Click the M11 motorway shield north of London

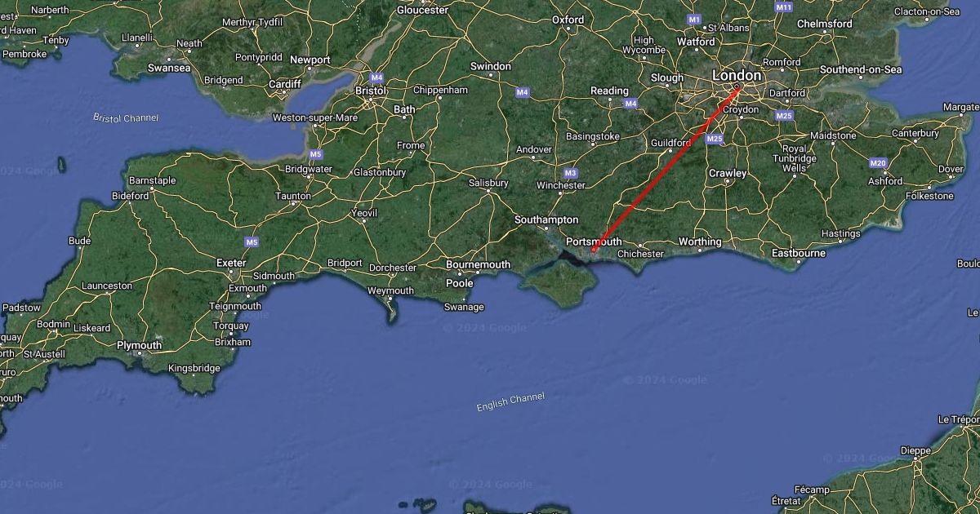pos(784,7)
